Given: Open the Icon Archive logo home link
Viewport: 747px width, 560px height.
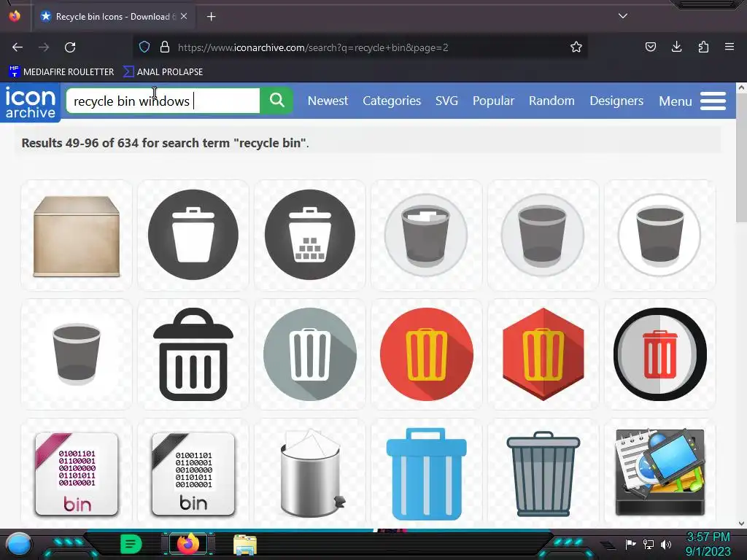Looking at the screenshot, I should click(x=30, y=102).
